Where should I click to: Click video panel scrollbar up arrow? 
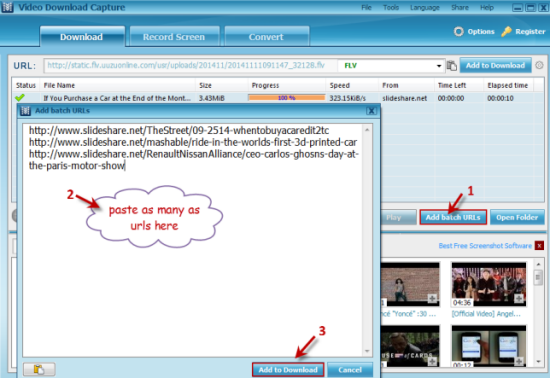click(538, 264)
